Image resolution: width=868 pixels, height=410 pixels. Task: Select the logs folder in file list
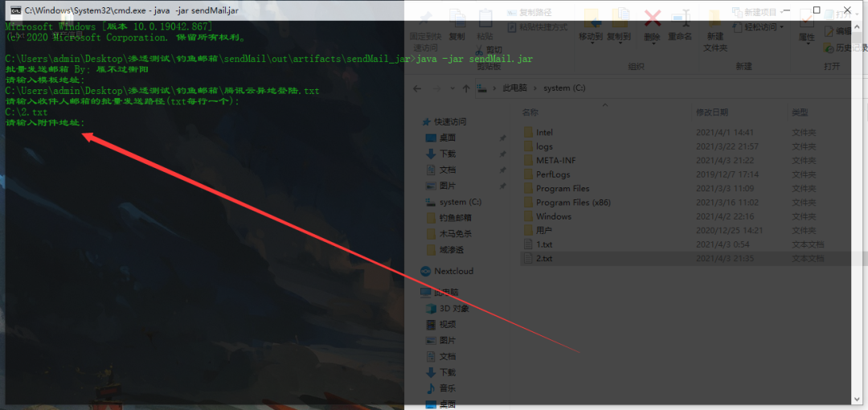coord(538,147)
